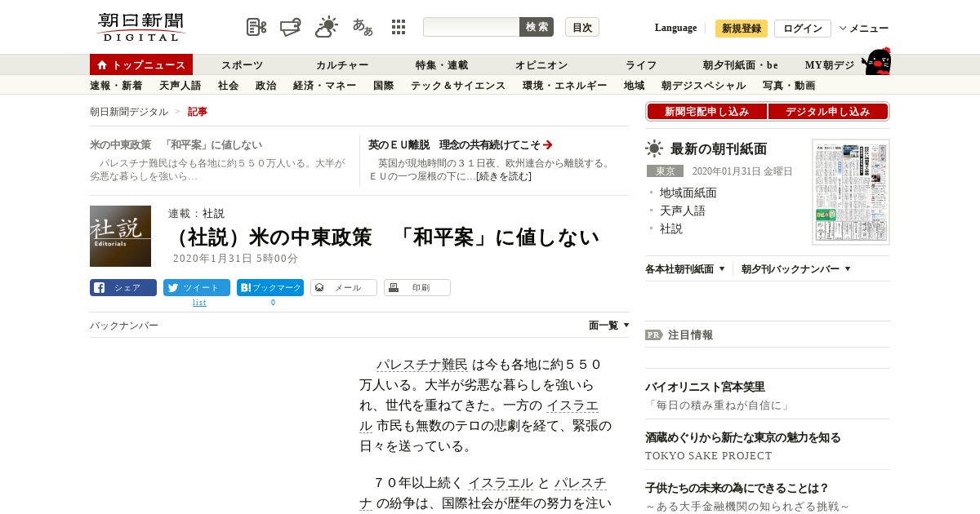Select the オピニオン tab

click(541, 65)
